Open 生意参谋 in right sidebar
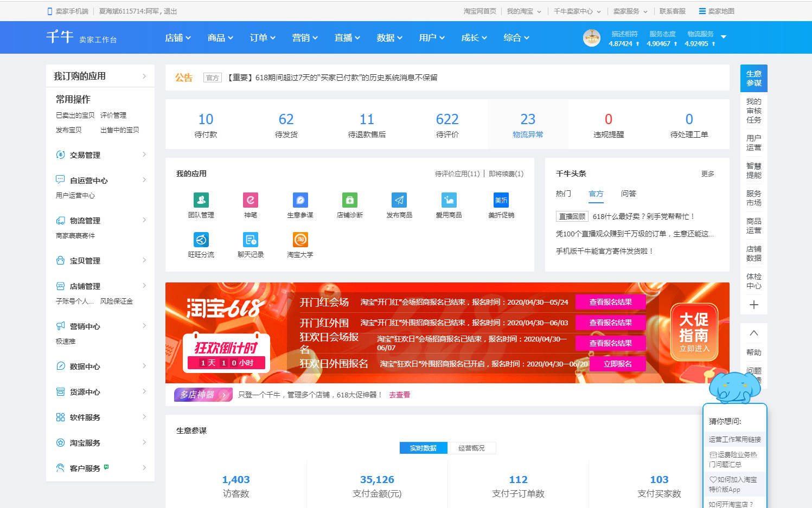 coord(753,79)
